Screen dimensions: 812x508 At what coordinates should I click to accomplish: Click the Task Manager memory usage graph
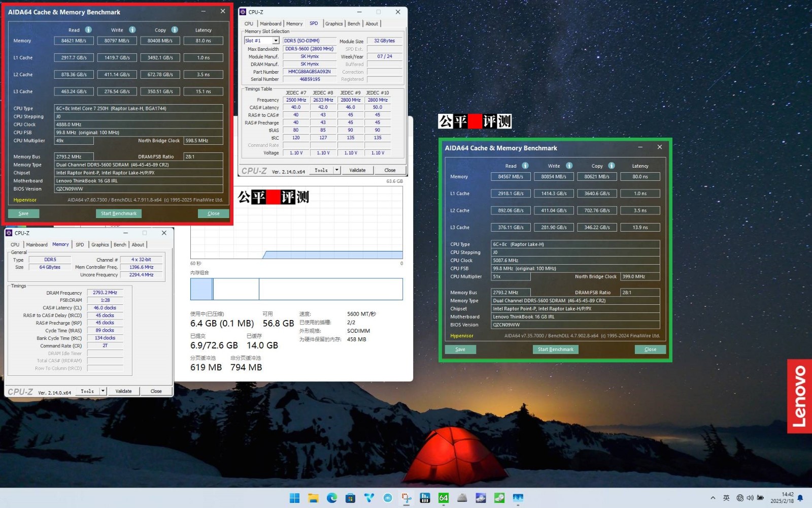296,222
